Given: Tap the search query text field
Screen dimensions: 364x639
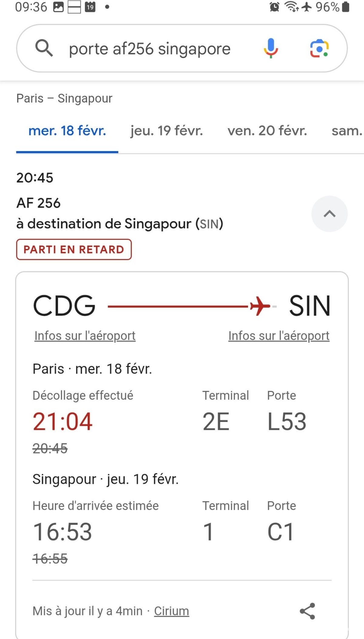Looking at the screenshot, I should [150, 49].
